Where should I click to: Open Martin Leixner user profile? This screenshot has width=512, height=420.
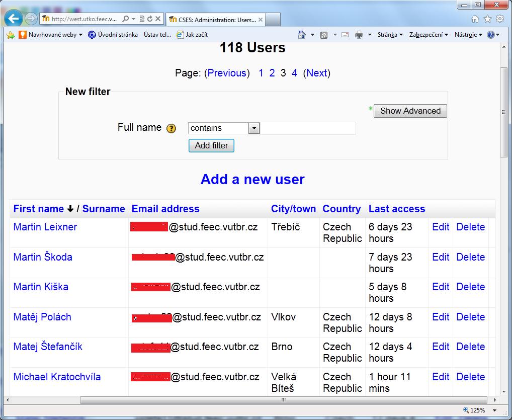pyautogui.click(x=45, y=227)
